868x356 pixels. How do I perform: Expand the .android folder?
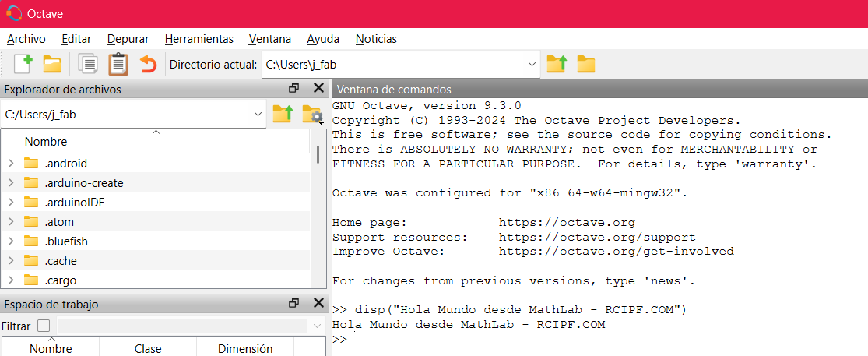[11, 164]
